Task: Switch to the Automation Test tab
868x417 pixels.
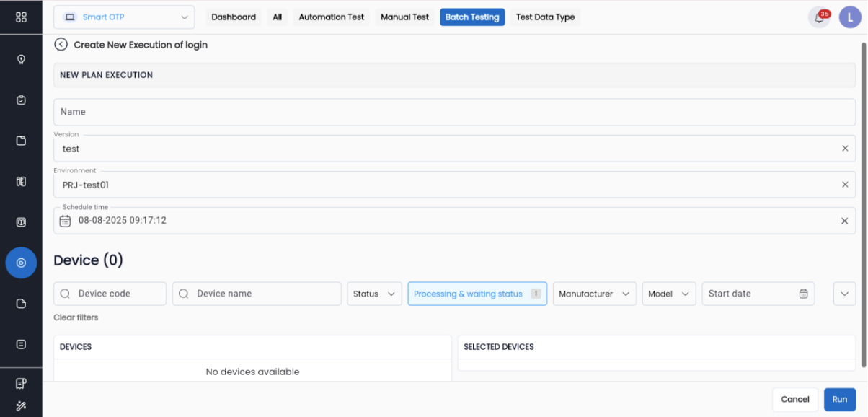Action: pyautogui.click(x=331, y=17)
